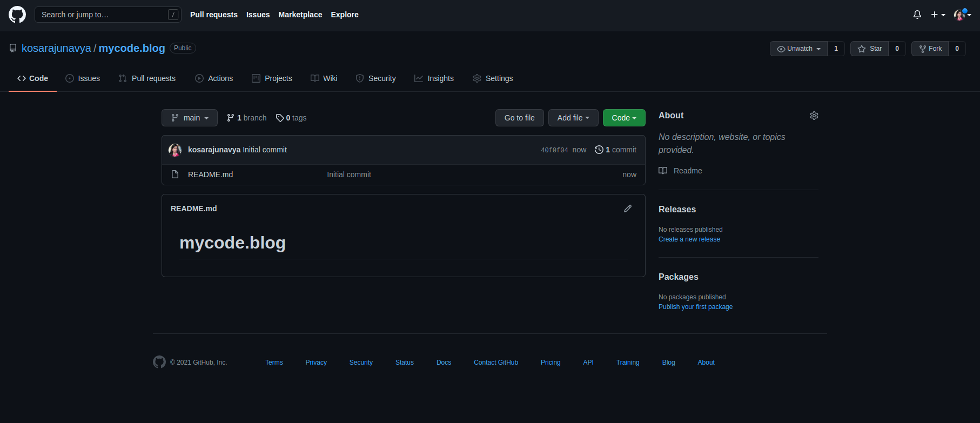This screenshot has height=423, width=980.
Task: Click the footer GitHub logo
Action: click(x=159, y=362)
